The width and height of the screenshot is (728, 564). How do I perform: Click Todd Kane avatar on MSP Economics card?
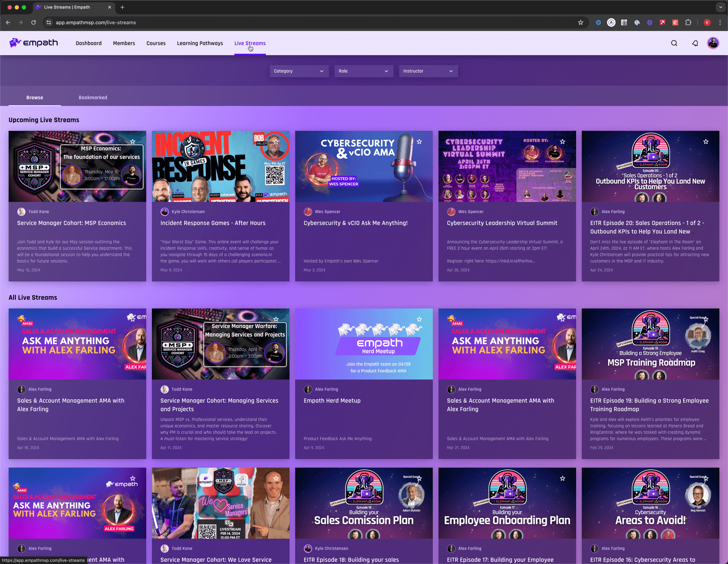[x=21, y=212]
